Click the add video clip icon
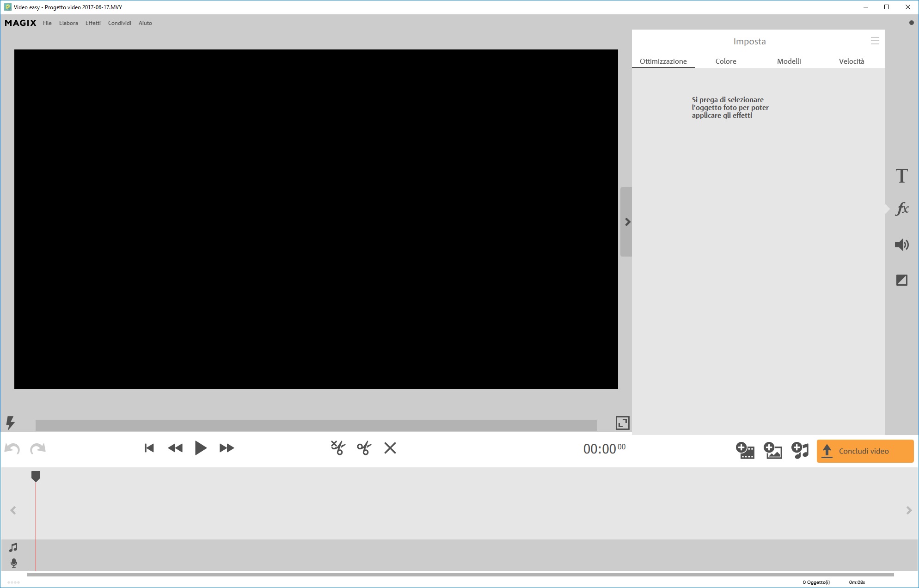This screenshot has width=919, height=588. (x=745, y=450)
